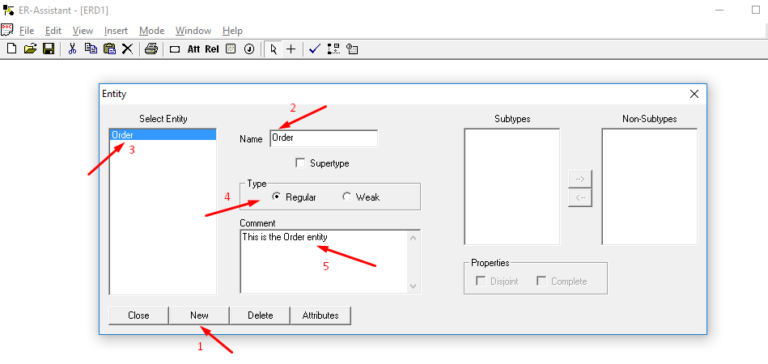768x364 pixels.
Task: Open the Insert menu
Action: click(x=116, y=30)
